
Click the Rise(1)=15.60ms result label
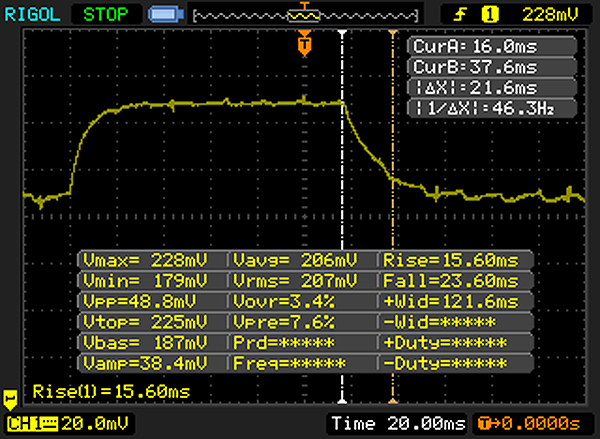tap(110, 390)
